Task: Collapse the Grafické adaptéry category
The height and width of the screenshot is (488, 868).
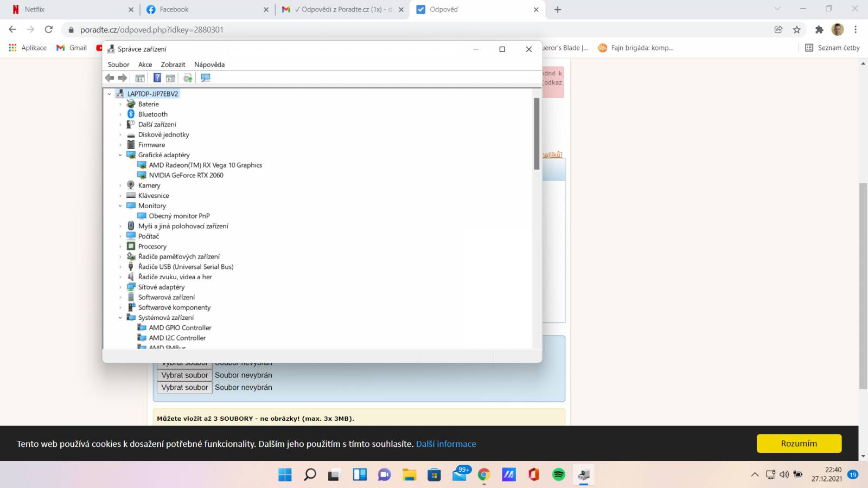Action: coord(120,155)
